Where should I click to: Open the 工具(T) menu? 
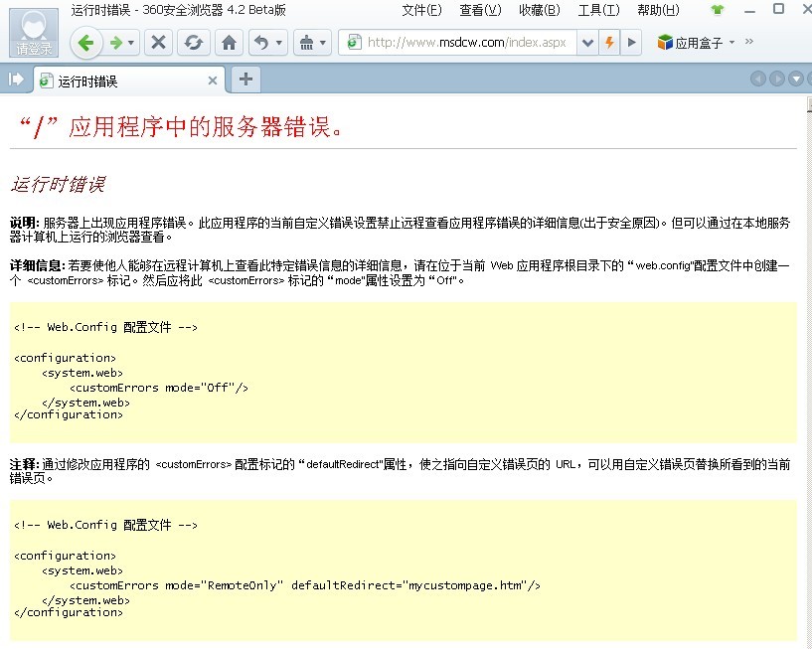[597, 10]
